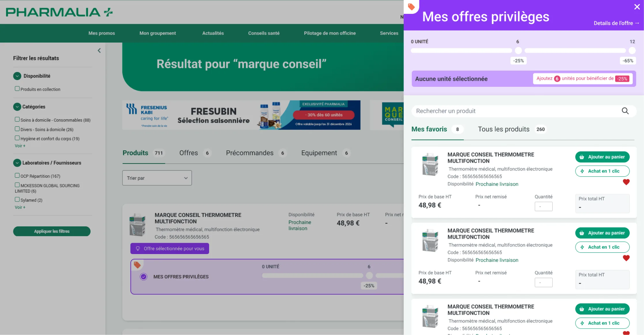Click heart icon on second thermometer card
Image resolution: width=644 pixels, height=335 pixels.
coord(626,258)
